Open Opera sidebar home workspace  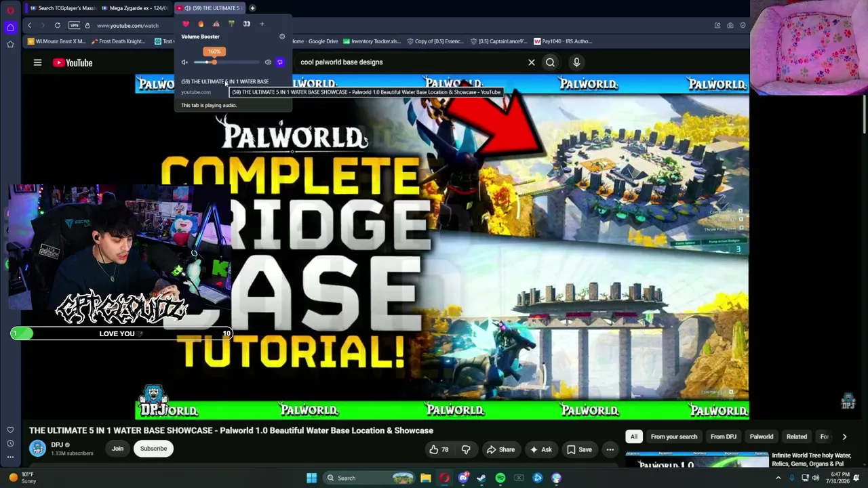click(x=10, y=27)
